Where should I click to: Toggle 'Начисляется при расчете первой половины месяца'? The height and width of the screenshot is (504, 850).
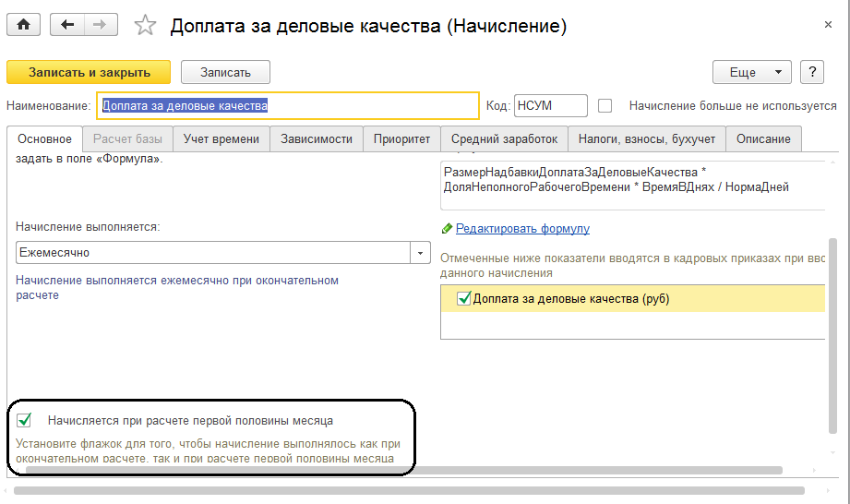24,420
